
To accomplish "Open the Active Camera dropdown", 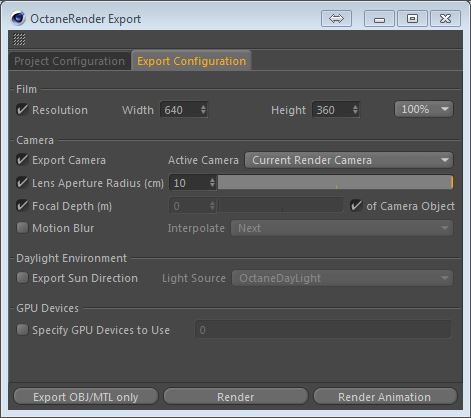I will [x=349, y=160].
